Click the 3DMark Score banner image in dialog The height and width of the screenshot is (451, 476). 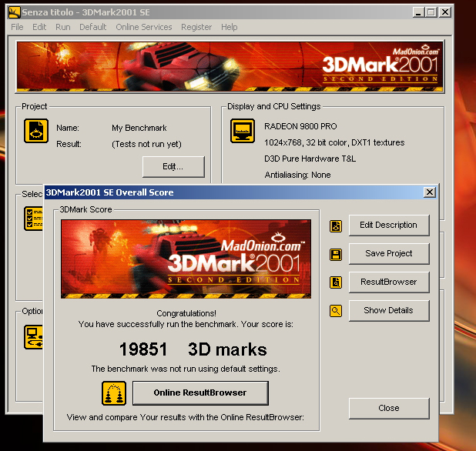186,259
